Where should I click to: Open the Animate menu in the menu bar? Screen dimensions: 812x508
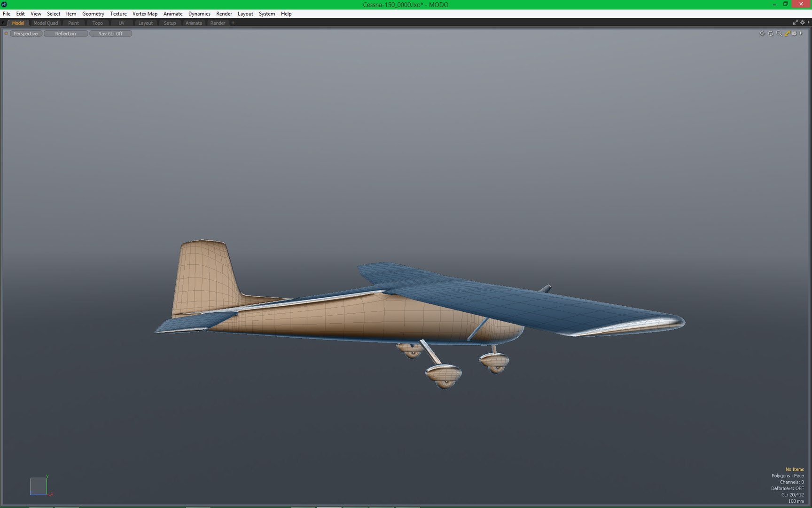173,14
